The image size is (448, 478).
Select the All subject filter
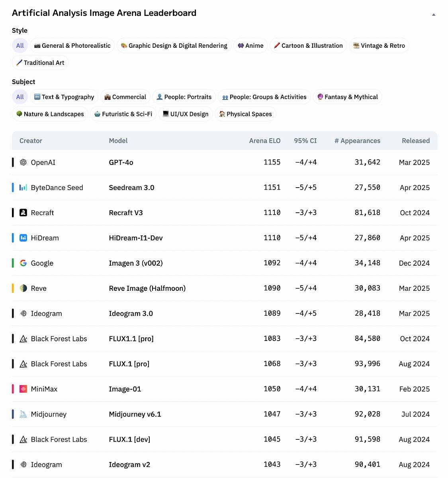(x=20, y=97)
